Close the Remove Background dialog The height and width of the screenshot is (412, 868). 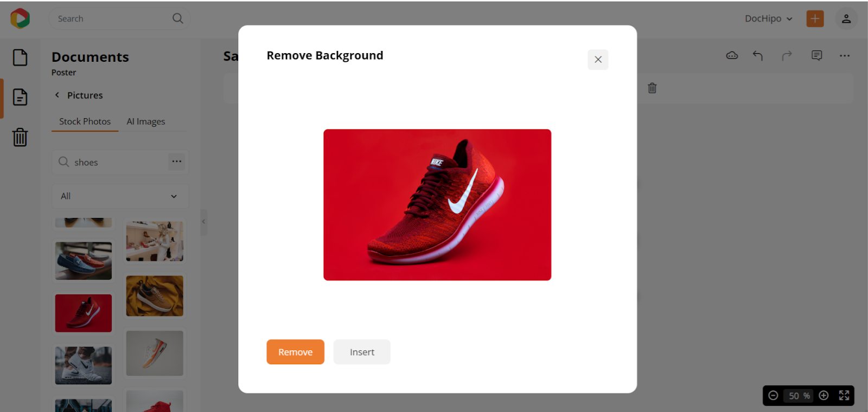tap(598, 60)
